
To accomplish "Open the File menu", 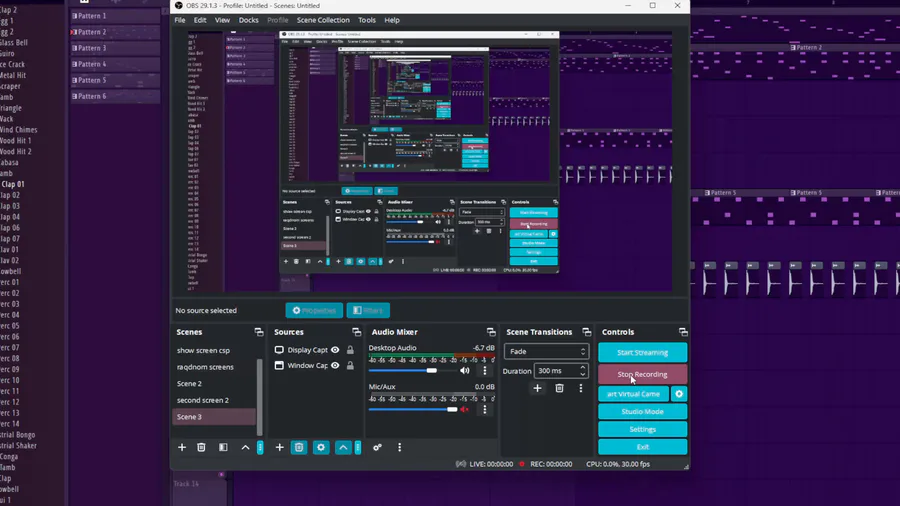I will 180,20.
